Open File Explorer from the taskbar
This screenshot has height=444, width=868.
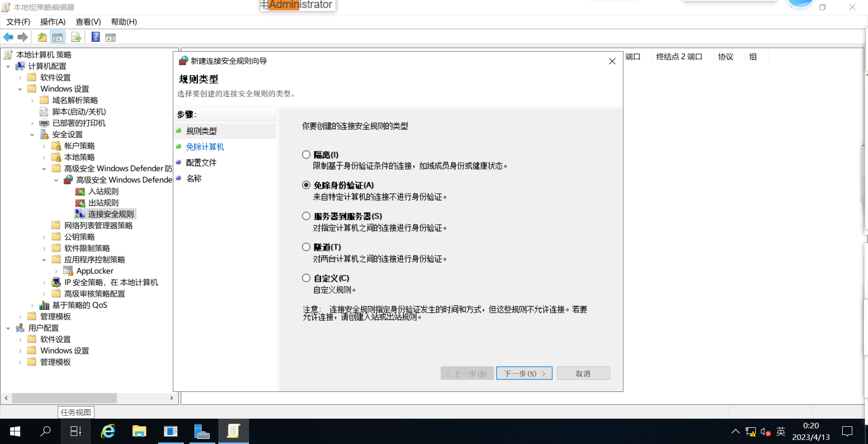[x=139, y=431]
